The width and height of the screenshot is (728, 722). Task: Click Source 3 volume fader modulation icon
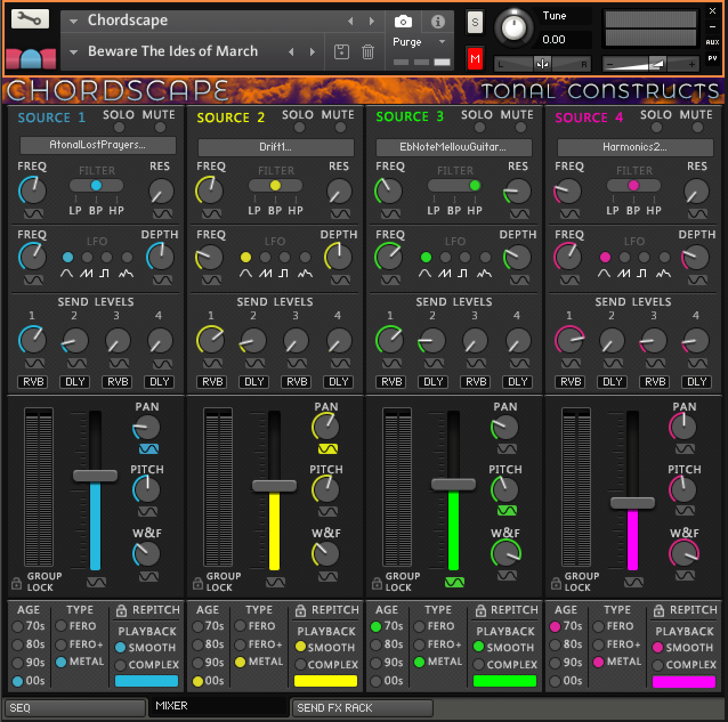(x=454, y=582)
